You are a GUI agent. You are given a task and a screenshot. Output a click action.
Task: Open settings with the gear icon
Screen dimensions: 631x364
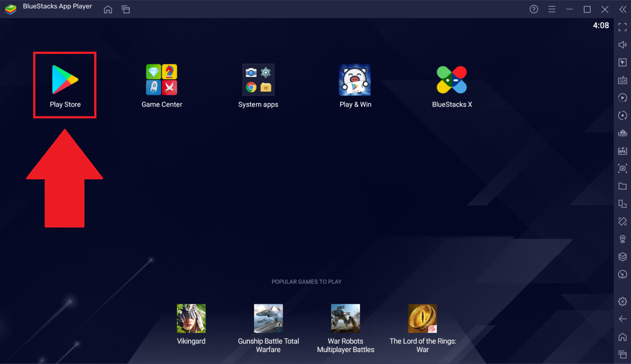pyautogui.click(x=623, y=301)
